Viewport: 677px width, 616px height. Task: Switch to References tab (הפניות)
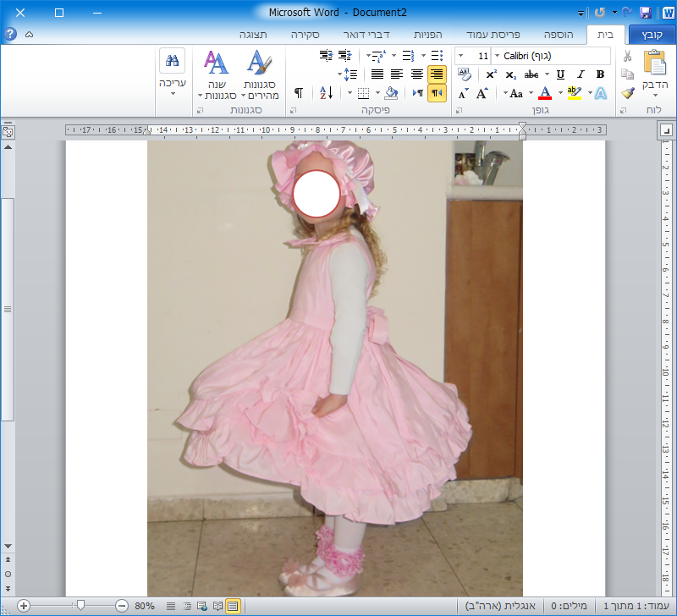[428, 35]
